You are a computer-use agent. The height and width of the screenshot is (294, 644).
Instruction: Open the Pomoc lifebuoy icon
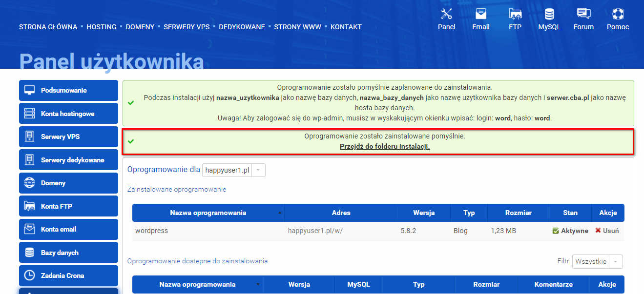618,14
